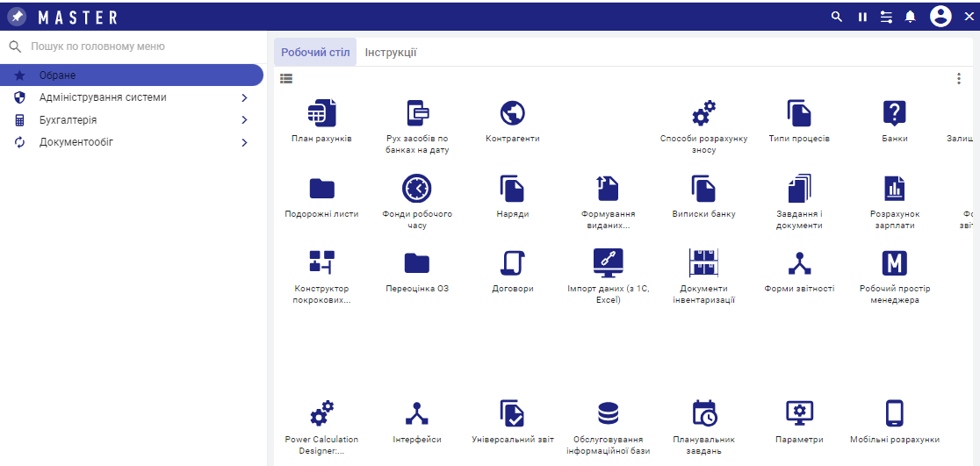Switch to the Інструкції tab
This screenshot has height=466, width=980.
coord(391,53)
